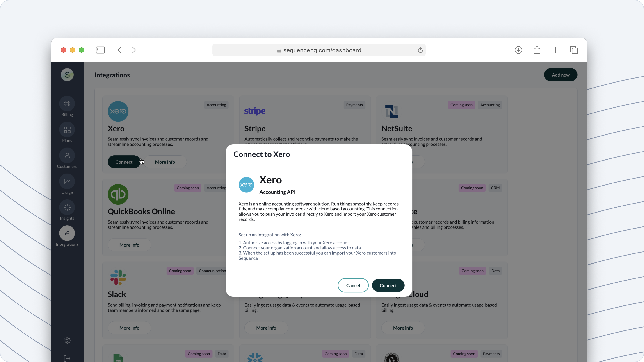644x362 pixels.
Task: Click the NetSuite logo
Action: coord(392,111)
